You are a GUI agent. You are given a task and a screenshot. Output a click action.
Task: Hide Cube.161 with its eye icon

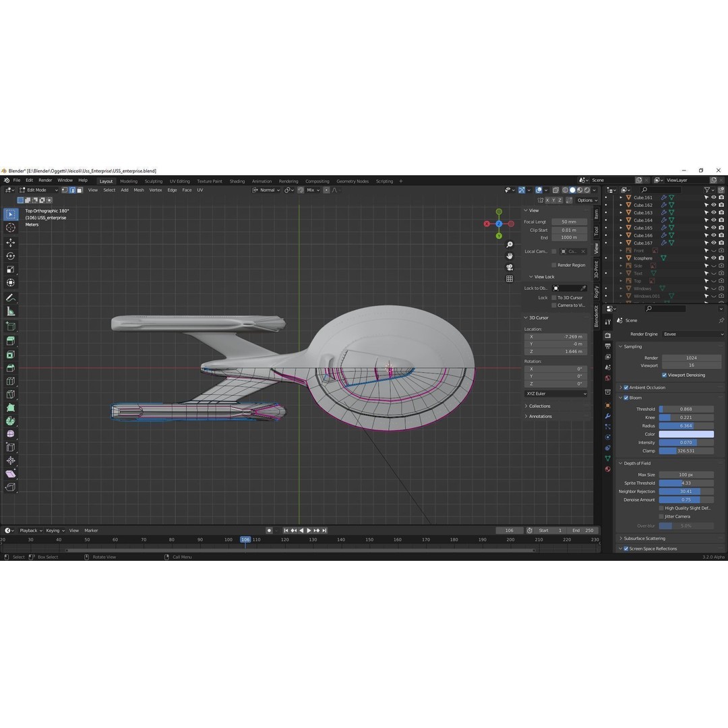point(714,198)
